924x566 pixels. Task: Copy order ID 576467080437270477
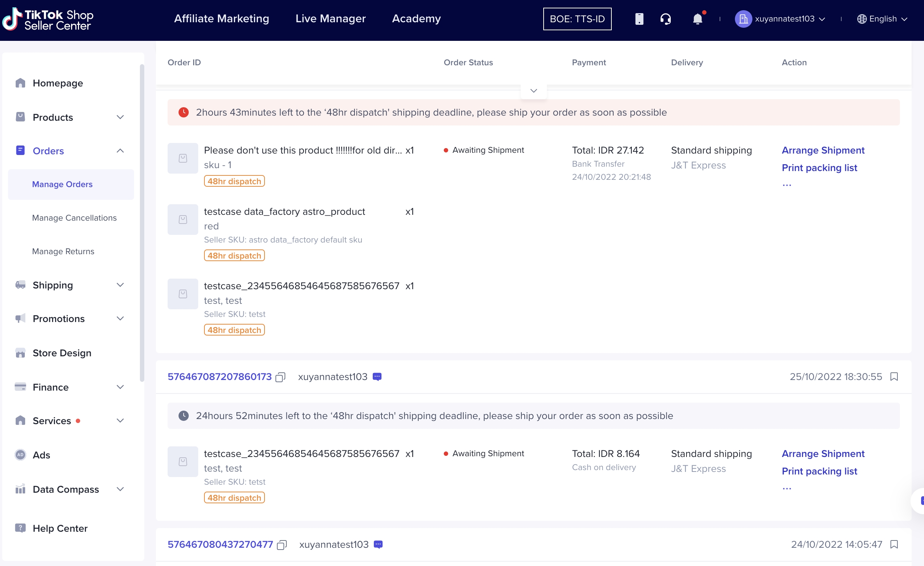282,544
